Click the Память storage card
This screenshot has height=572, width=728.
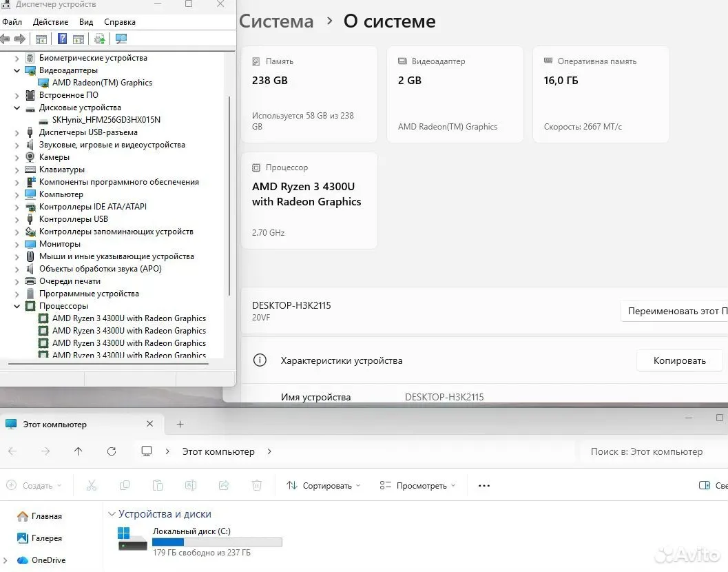coord(309,94)
